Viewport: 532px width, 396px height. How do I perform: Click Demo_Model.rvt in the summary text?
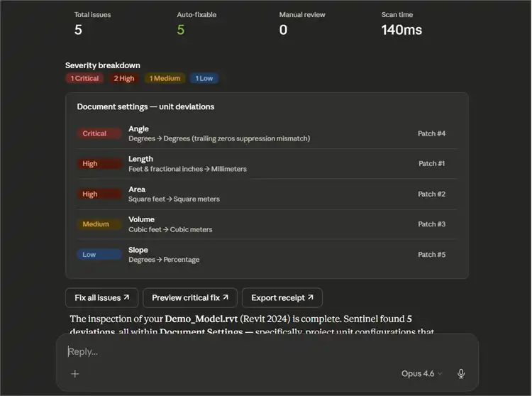tap(201, 319)
